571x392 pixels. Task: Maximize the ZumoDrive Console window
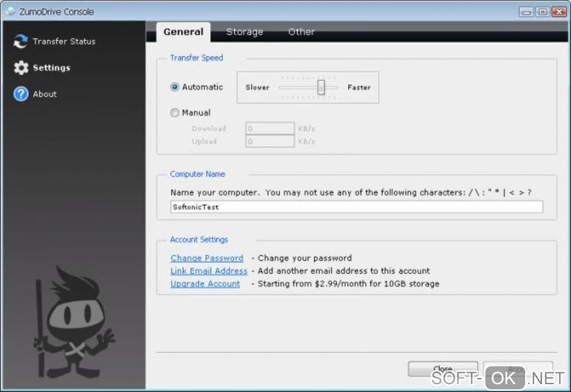[542, 12]
